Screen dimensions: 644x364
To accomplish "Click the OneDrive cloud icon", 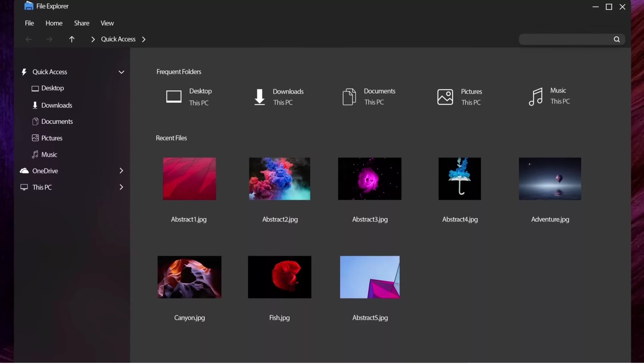I will point(24,170).
